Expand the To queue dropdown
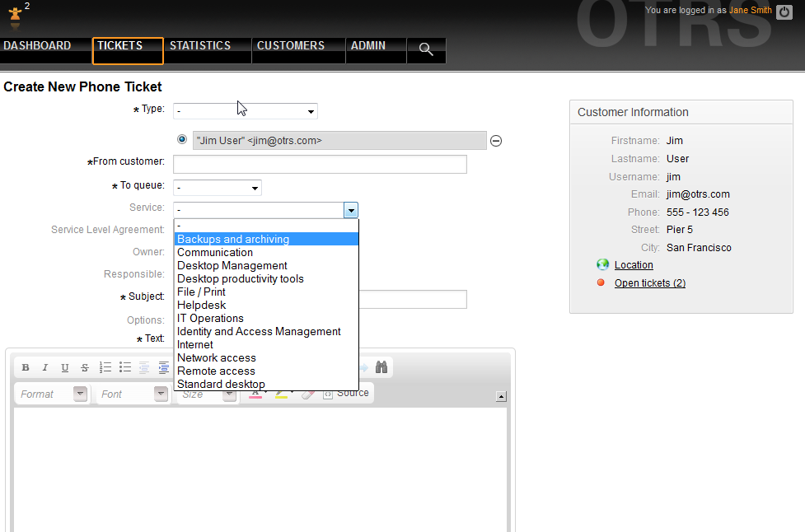805x532 pixels. tap(218, 188)
